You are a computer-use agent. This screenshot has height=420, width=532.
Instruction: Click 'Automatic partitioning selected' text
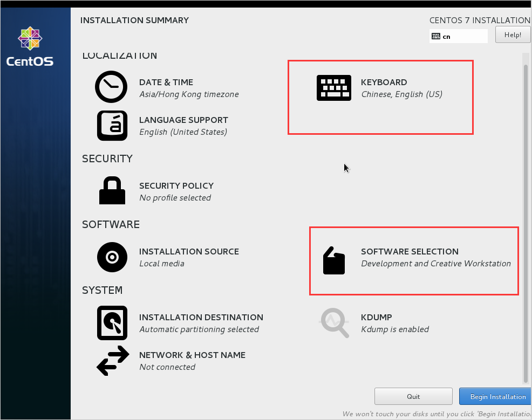[199, 329]
